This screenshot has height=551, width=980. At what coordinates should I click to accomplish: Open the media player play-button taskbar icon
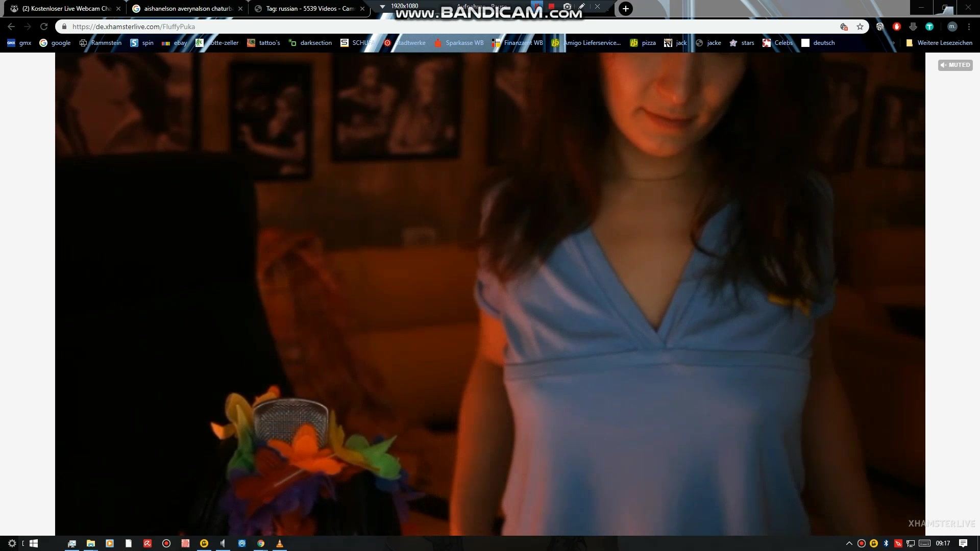pos(110,543)
